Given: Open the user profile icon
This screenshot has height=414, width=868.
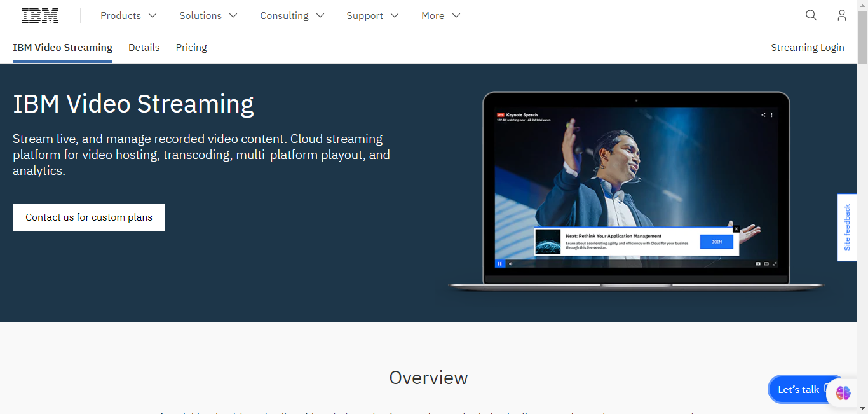Looking at the screenshot, I should pyautogui.click(x=841, y=15).
